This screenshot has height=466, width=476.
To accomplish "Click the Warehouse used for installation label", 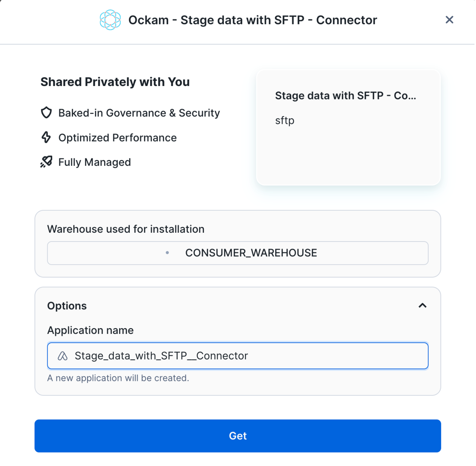I will [x=126, y=229].
